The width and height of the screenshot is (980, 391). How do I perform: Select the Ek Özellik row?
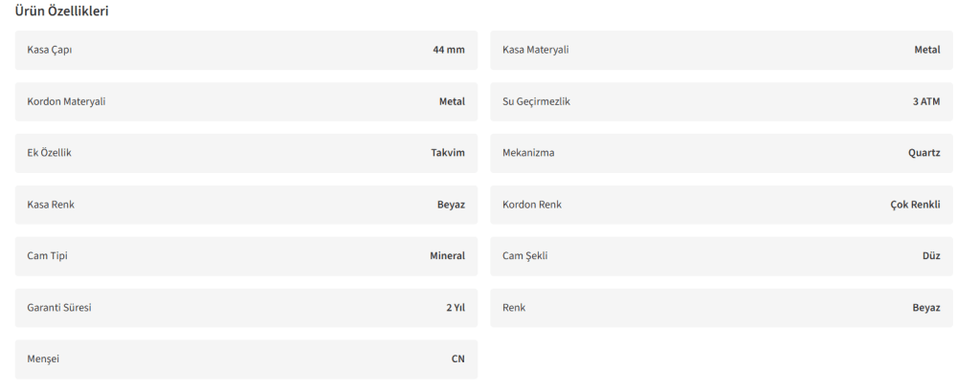pyautogui.click(x=246, y=153)
